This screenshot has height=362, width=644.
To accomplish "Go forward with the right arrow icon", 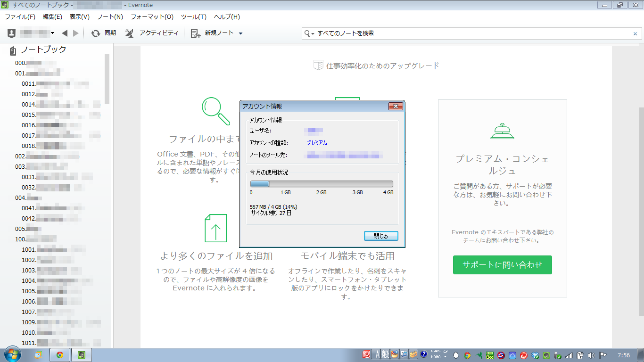I will tap(75, 33).
